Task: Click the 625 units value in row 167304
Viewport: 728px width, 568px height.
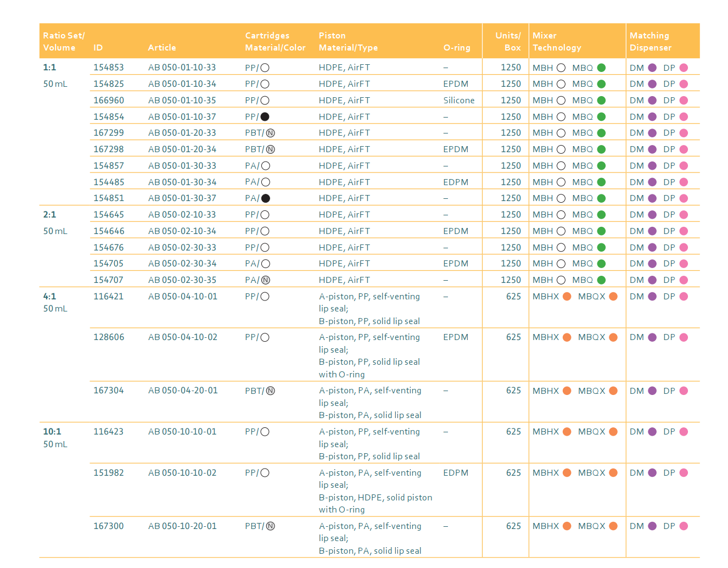Action: pyautogui.click(x=513, y=391)
